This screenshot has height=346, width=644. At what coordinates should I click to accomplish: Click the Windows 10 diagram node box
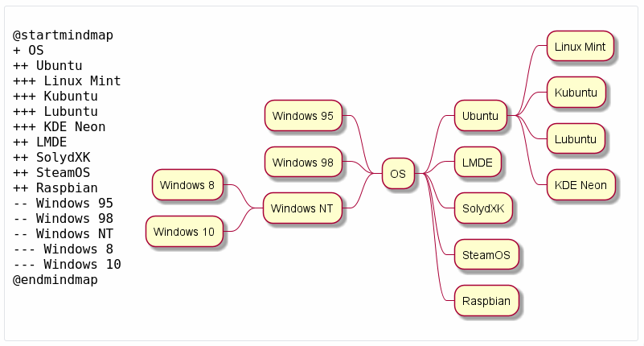click(x=183, y=232)
